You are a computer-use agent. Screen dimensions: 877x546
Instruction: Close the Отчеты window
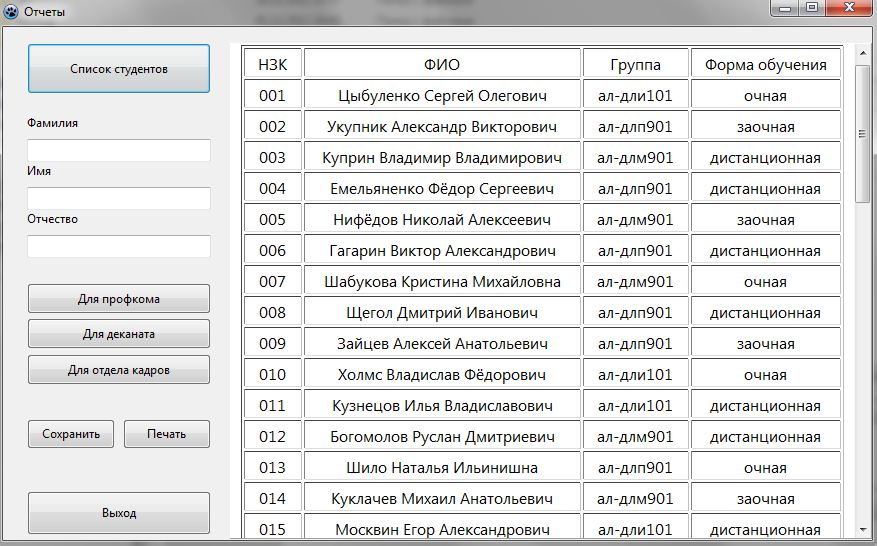pyautogui.click(x=849, y=8)
